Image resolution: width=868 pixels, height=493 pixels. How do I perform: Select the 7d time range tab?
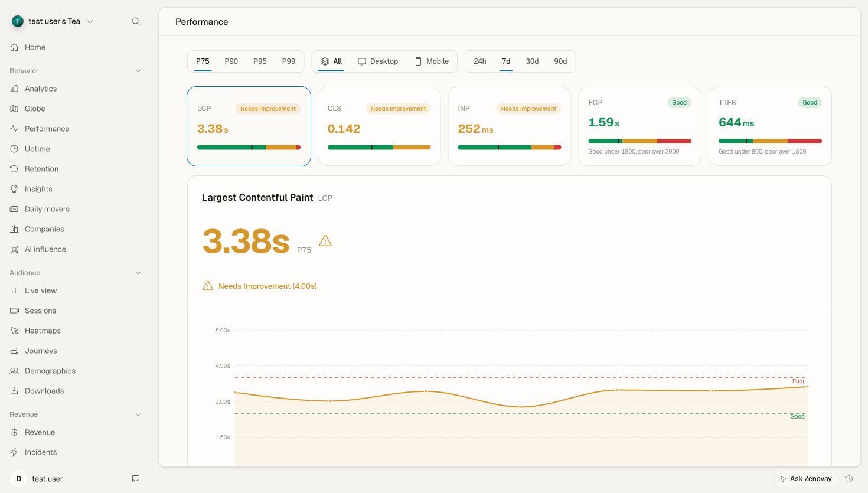pos(506,61)
